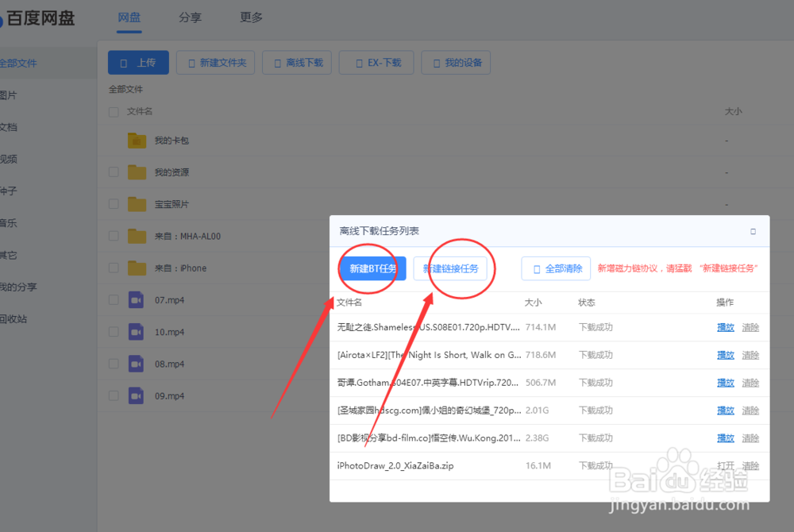Image resolution: width=794 pixels, height=532 pixels.
Task: Click file name 07.mp4
Action: [x=170, y=300]
